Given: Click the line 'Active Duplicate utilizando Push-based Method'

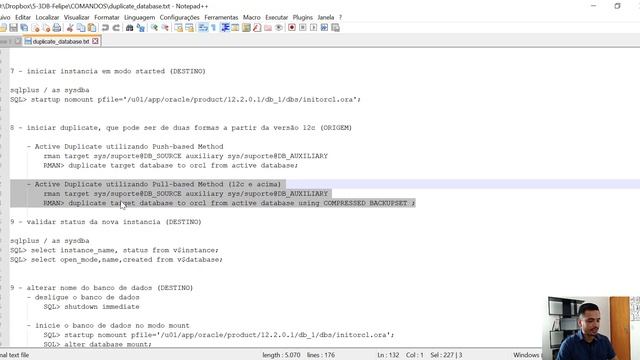Looking at the screenshot, I should [x=129, y=147].
